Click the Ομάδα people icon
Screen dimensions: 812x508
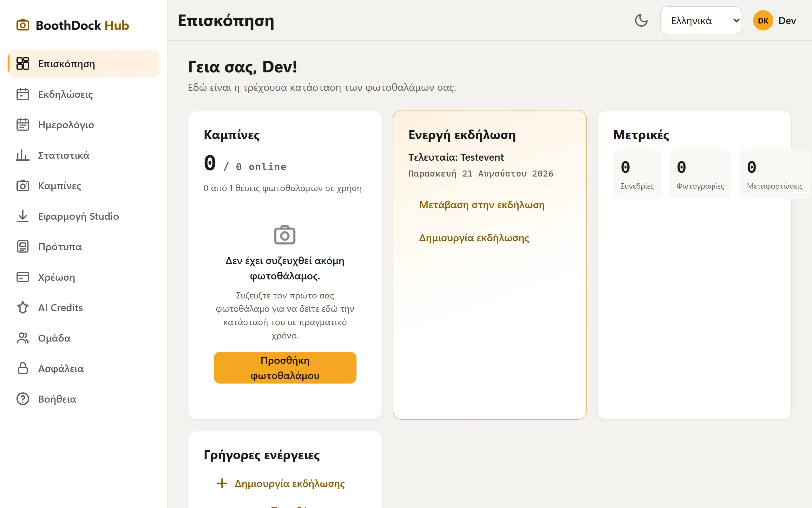point(23,338)
